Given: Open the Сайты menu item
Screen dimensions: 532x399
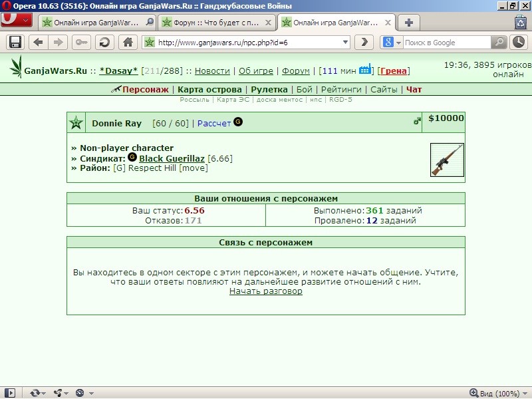Looking at the screenshot, I should 384,90.
